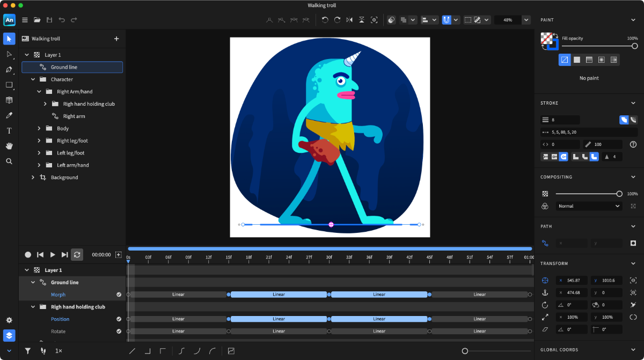Screen dimensions: 644x360
Task: Click the create mask icon in top toolbar
Action: coord(391,20)
